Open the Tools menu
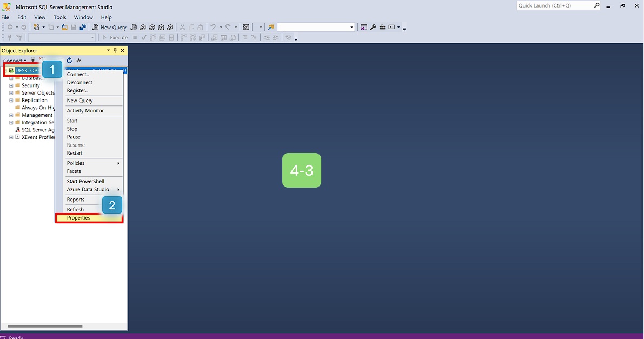This screenshot has width=644, height=339. [60, 17]
